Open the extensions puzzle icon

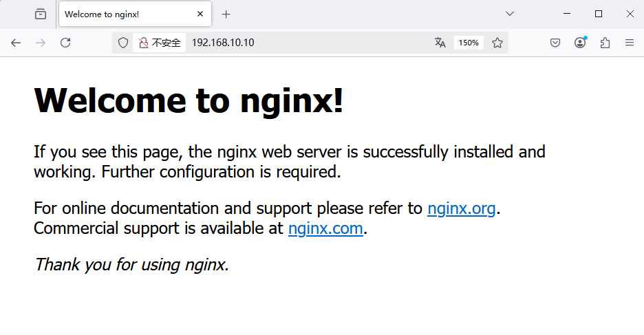point(605,43)
